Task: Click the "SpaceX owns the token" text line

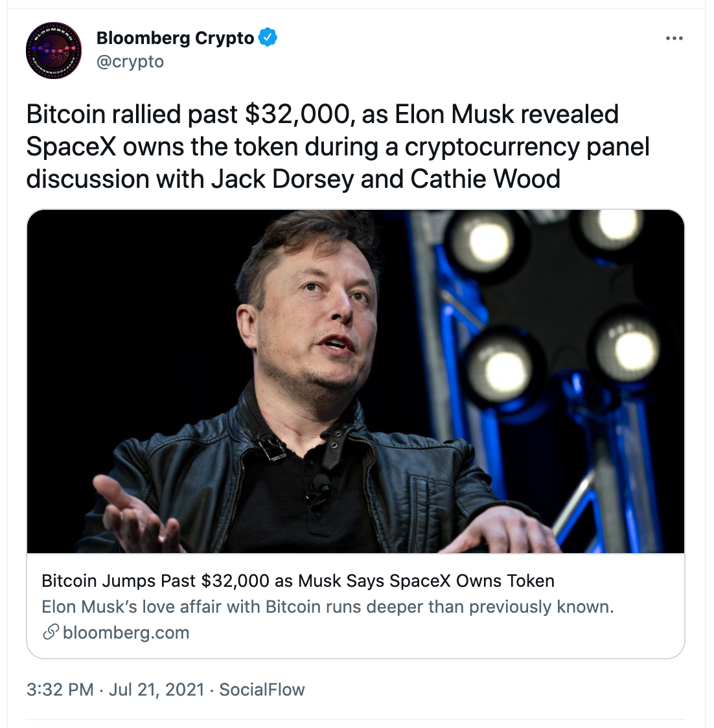Action: pyautogui.click(x=337, y=146)
